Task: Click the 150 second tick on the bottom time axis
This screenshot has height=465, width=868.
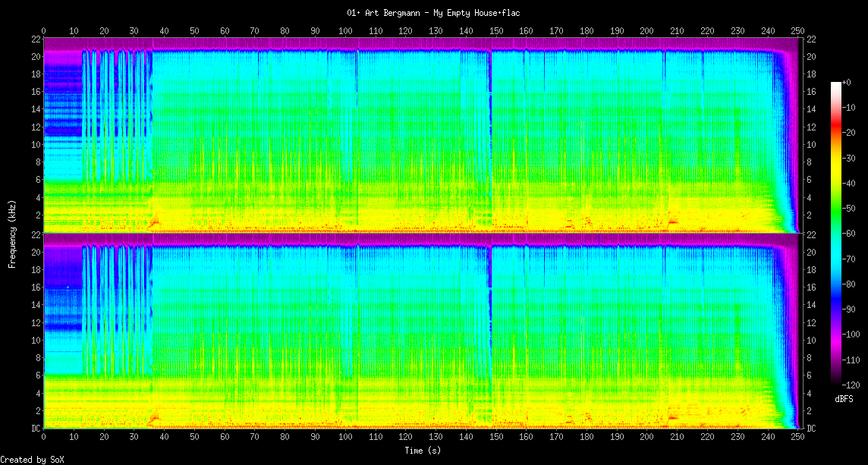Action: point(496,438)
